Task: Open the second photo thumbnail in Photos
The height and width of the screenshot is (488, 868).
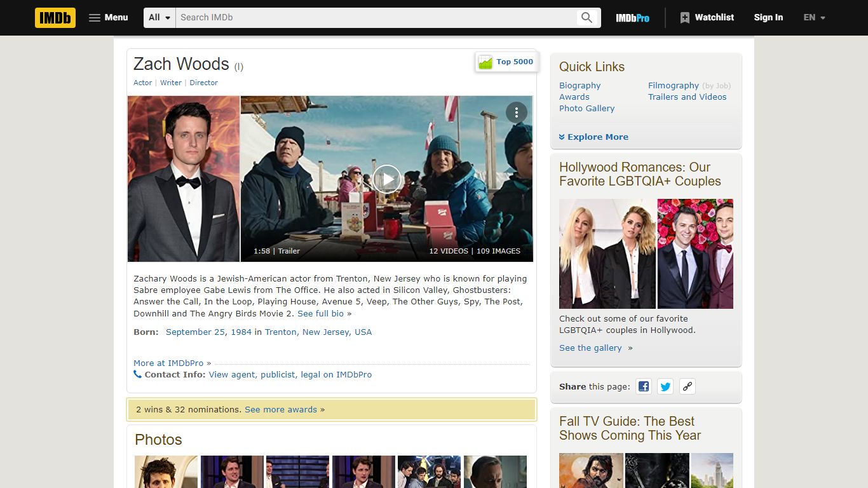Action: point(232,471)
